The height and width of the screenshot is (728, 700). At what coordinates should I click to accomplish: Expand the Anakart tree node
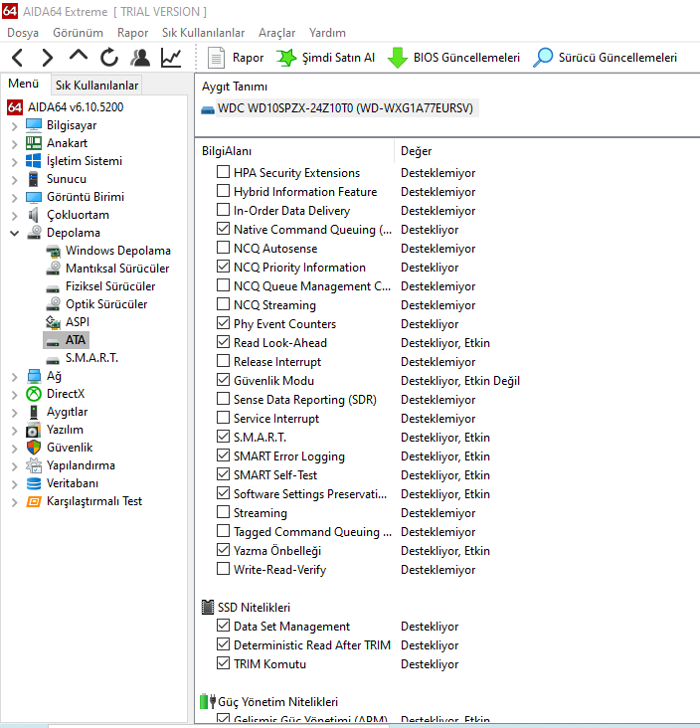click(14, 144)
